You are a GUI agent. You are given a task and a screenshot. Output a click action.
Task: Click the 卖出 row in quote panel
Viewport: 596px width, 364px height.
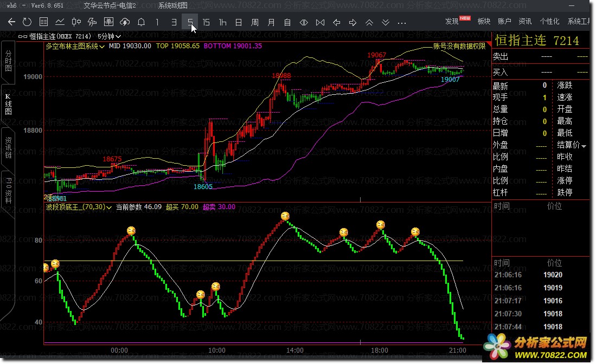[x=540, y=56]
